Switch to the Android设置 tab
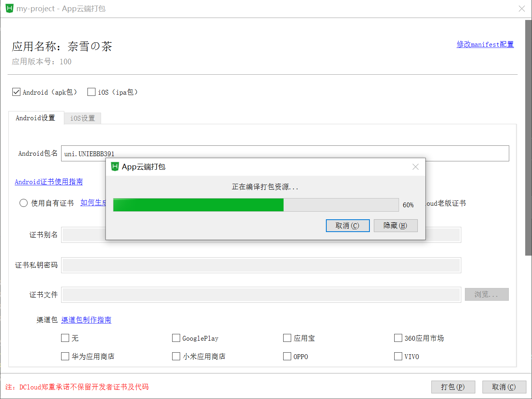The image size is (532, 399). coord(36,118)
